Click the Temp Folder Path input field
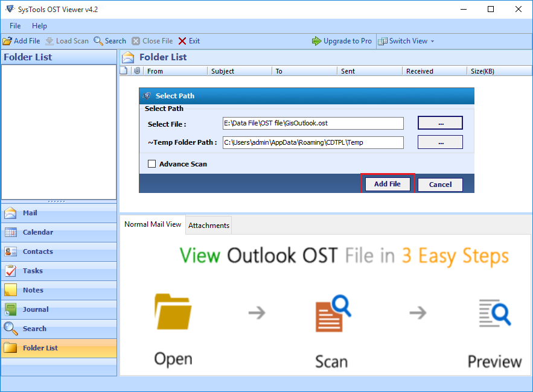Image resolution: width=533 pixels, height=392 pixels. click(313, 143)
